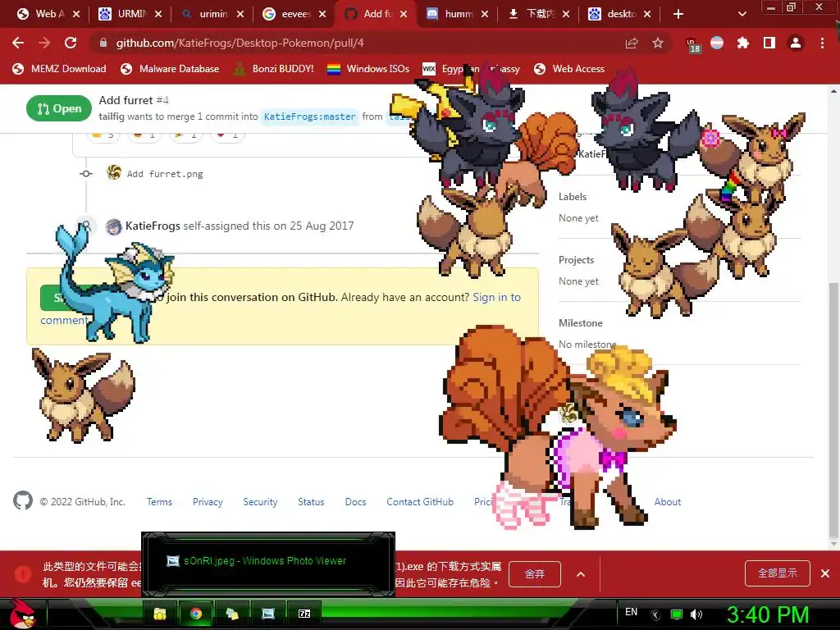Close the downloads bar
This screenshot has height=630, width=840.
pos(825,573)
